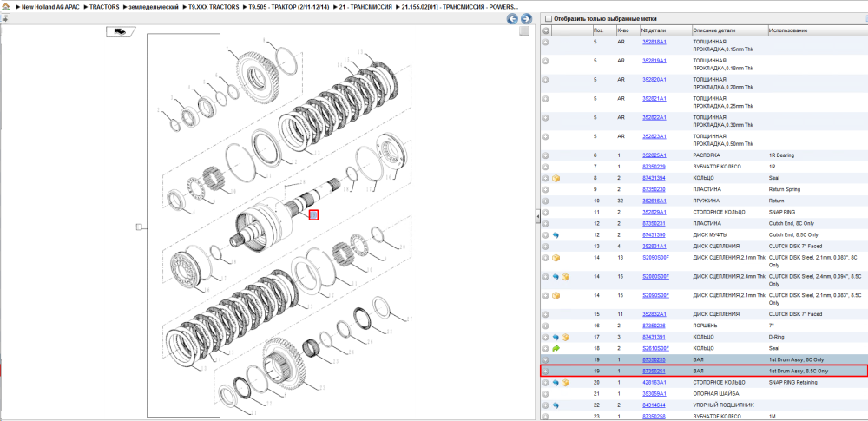
Task: Click the pin panel icon below home
Action: point(4,18)
